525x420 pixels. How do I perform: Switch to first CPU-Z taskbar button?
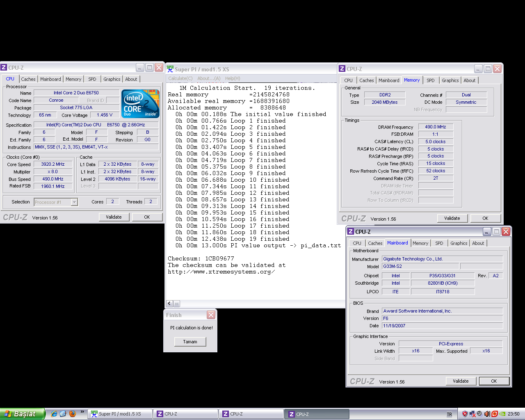click(186, 414)
